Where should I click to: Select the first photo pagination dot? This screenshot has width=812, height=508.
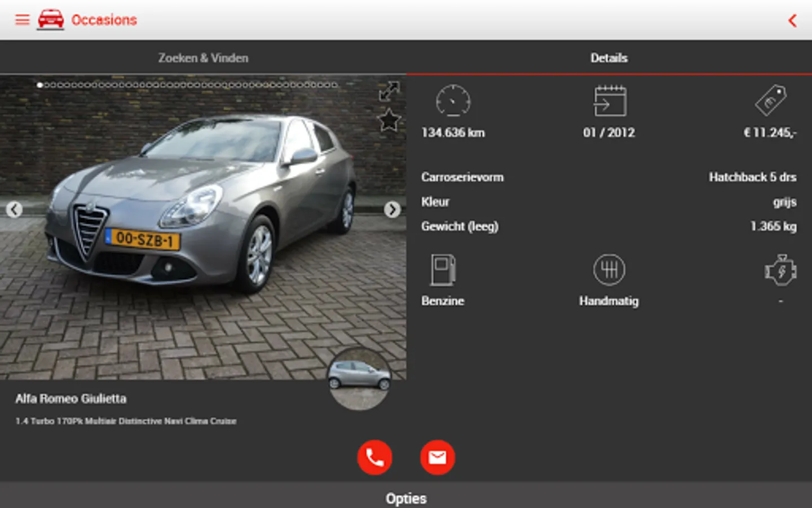(x=39, y=85)
